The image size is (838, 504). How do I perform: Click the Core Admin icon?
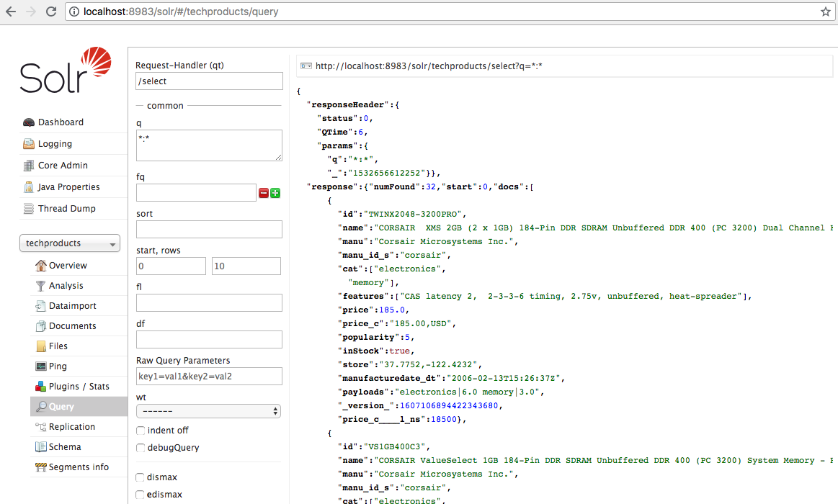pyautogui.click(x=29, y=166)
